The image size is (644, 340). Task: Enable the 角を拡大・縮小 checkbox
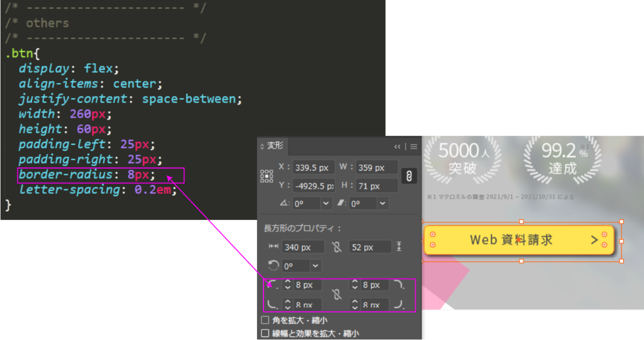pos(265,320)
